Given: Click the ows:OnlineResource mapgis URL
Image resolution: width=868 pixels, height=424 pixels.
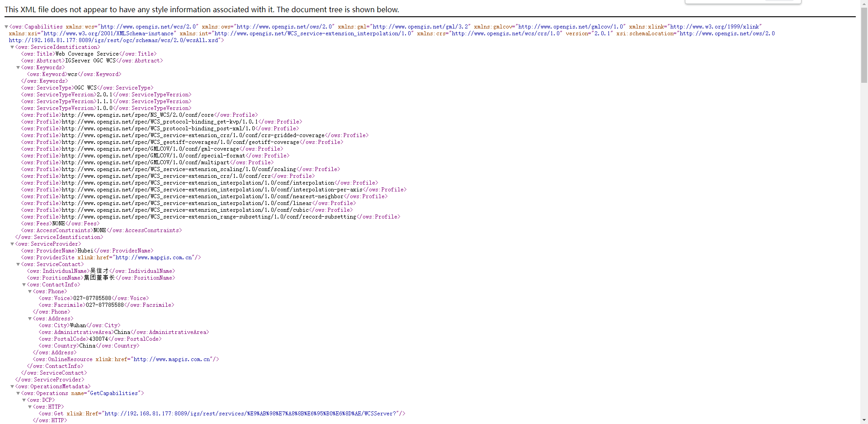Looking at the screenshot, I should tap(172, 359).
